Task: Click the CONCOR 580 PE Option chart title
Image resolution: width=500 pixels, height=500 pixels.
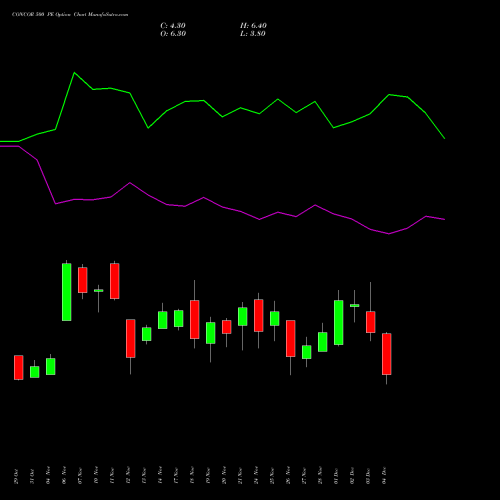Action: [70, 15]
